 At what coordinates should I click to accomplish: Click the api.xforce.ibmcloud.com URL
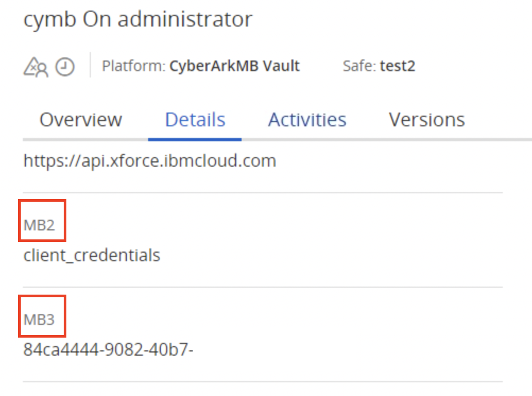tap(150, 160)
